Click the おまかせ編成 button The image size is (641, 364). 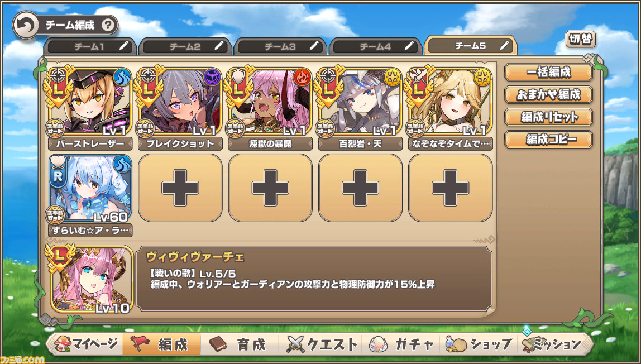[x=548, y=95]
